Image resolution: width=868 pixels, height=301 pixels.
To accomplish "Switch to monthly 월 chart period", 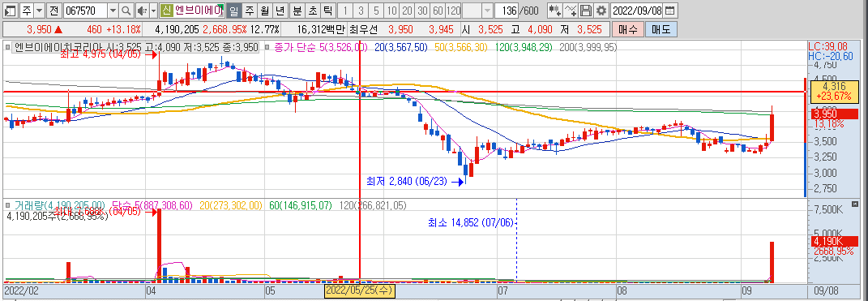I will pyautogui.click(x=264, y=10).
